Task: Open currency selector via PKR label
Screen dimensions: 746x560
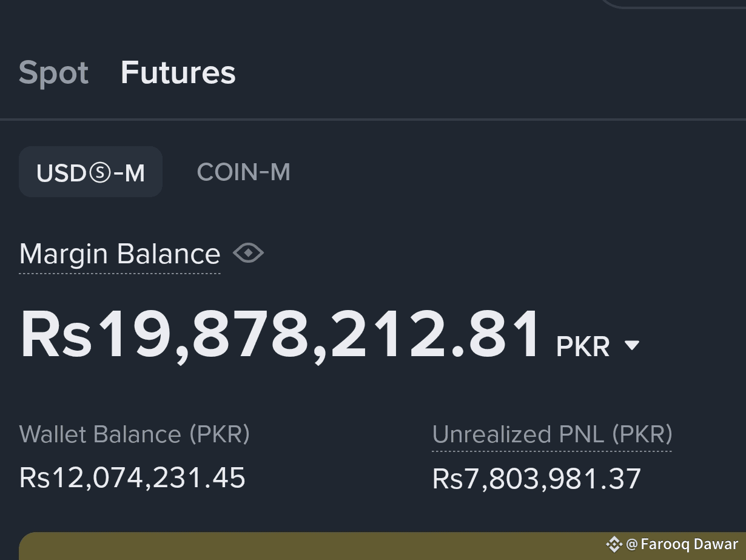Action: 583,346
